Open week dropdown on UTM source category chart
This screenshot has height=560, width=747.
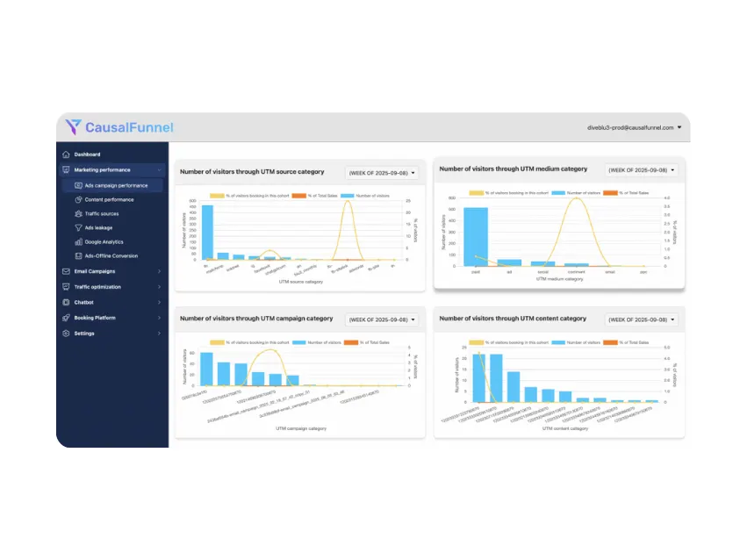(x=381, y=173)
